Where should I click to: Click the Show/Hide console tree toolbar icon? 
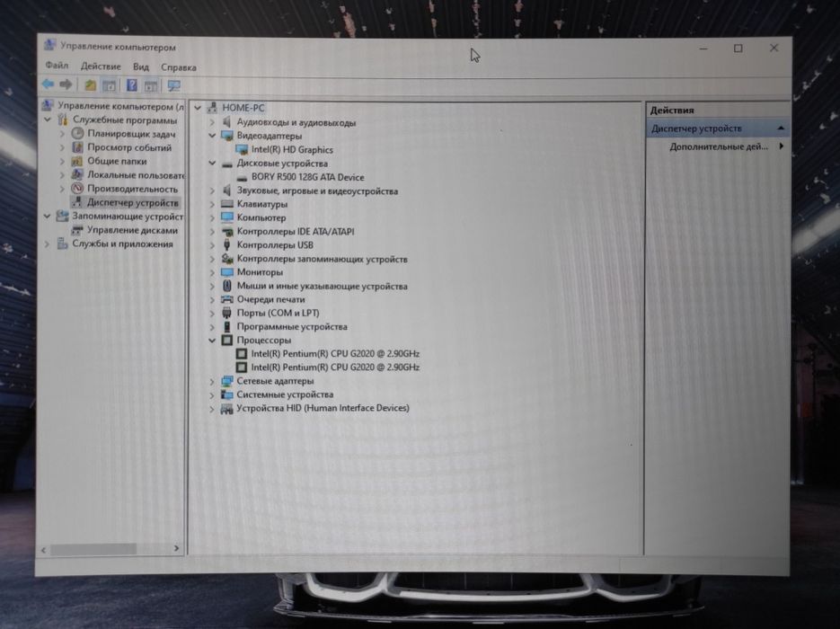coord(109,84)
